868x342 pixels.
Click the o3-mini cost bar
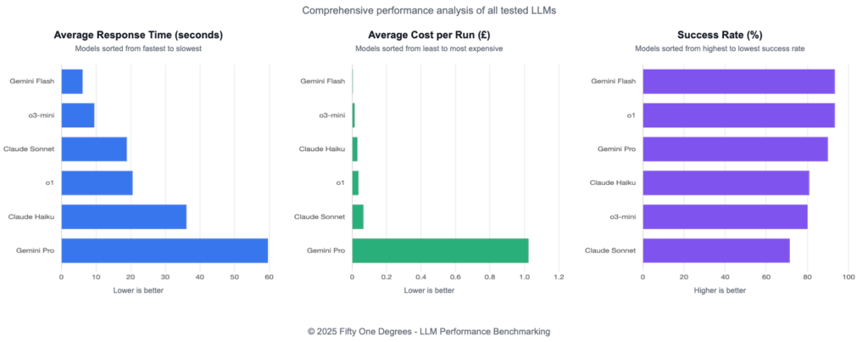point(353,115)
